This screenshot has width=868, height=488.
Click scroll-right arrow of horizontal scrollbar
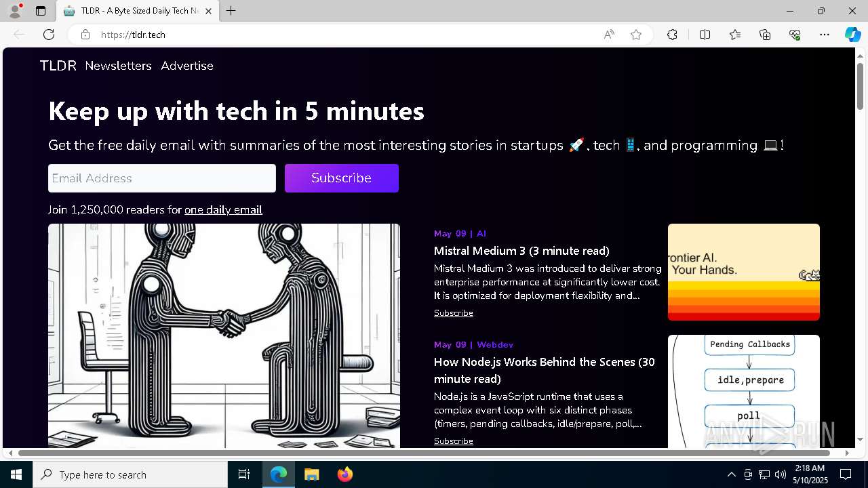tap(847, 453)
